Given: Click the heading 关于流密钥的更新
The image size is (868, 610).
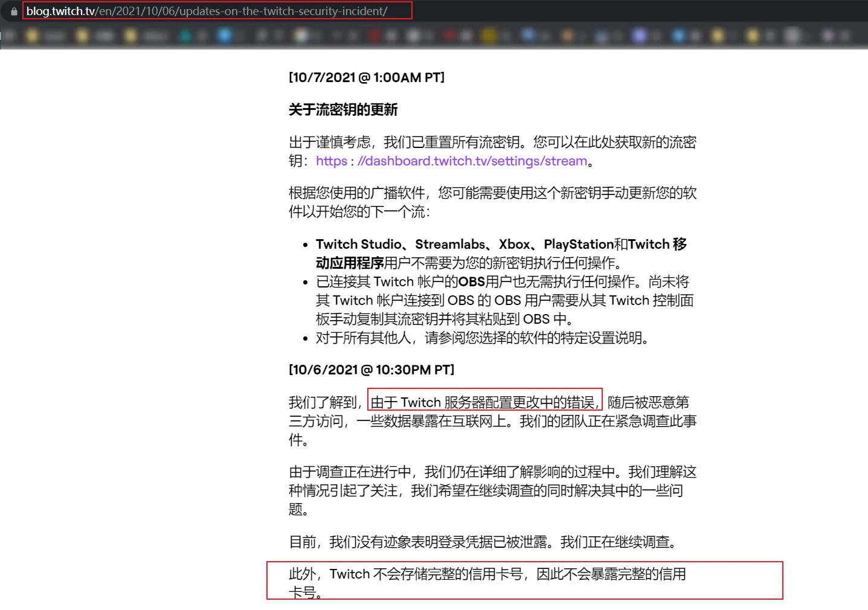Looking at the screenshot, I should pyautogui.click(x=343, y=110).
